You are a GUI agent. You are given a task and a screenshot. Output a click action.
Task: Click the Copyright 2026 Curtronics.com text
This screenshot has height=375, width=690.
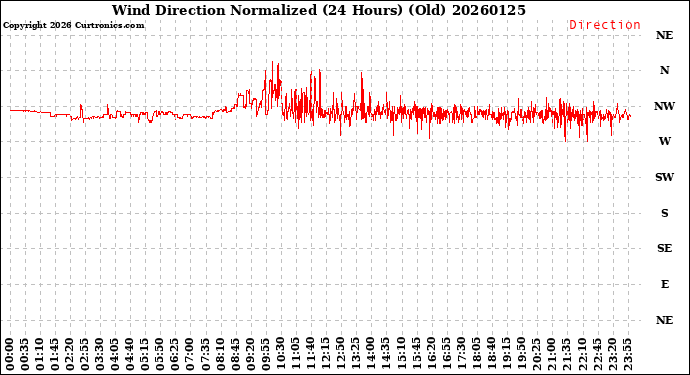pyautogui.click(x=73, y=26)
